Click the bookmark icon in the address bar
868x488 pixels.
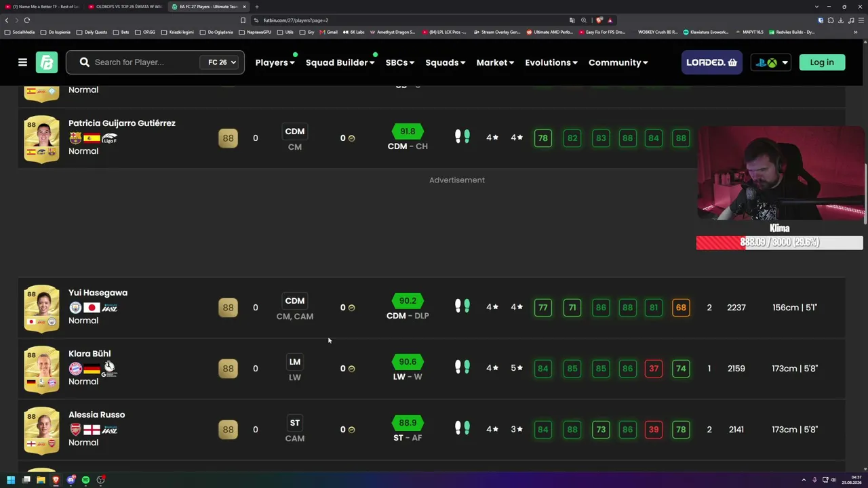[243, 20]
